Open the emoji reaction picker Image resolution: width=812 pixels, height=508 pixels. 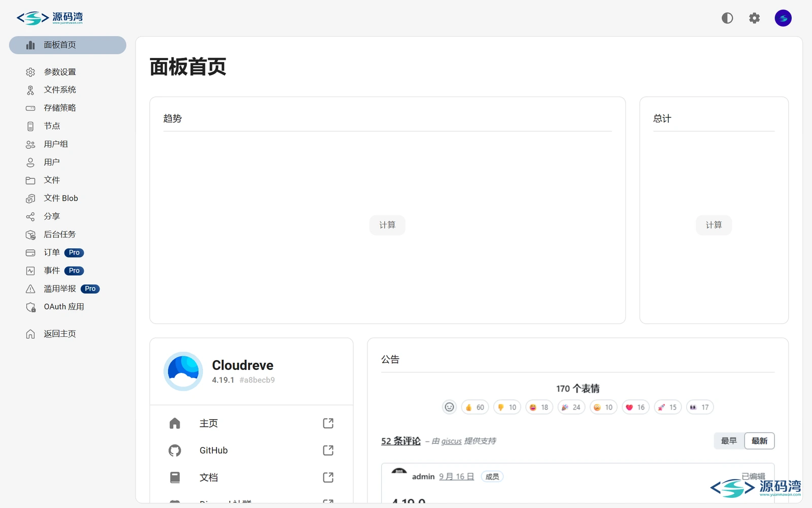pos(449,407)
